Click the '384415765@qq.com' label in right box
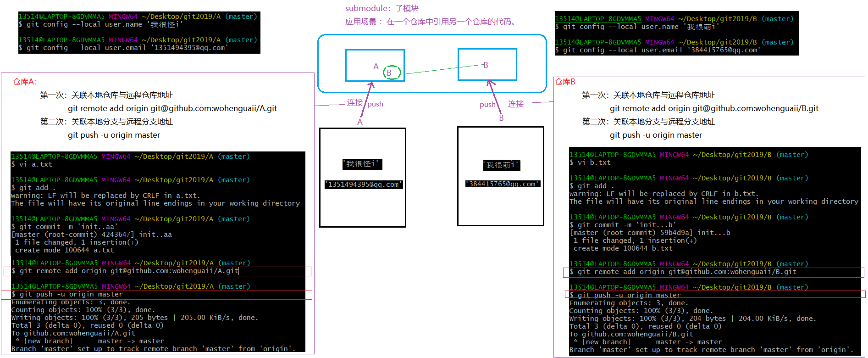This screenshot has width=868, height=358. coord(503,184)
